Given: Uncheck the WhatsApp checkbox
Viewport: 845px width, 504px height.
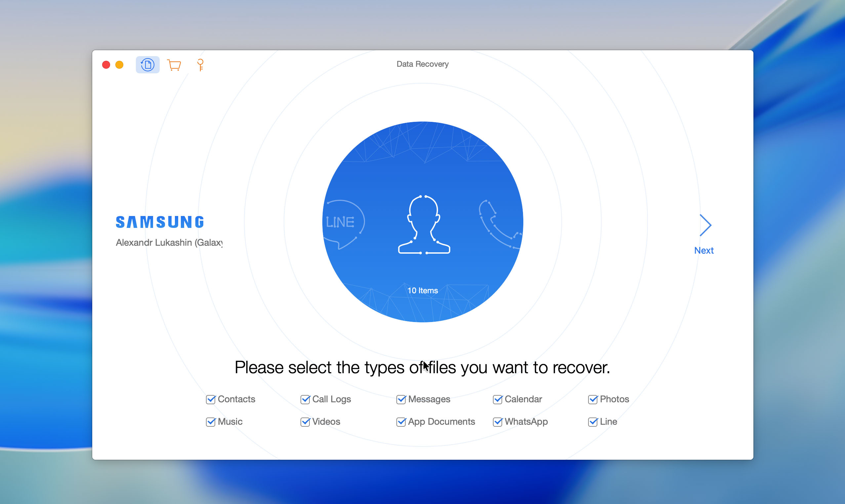Looking at the screenshot, I should tap(498, 422).
